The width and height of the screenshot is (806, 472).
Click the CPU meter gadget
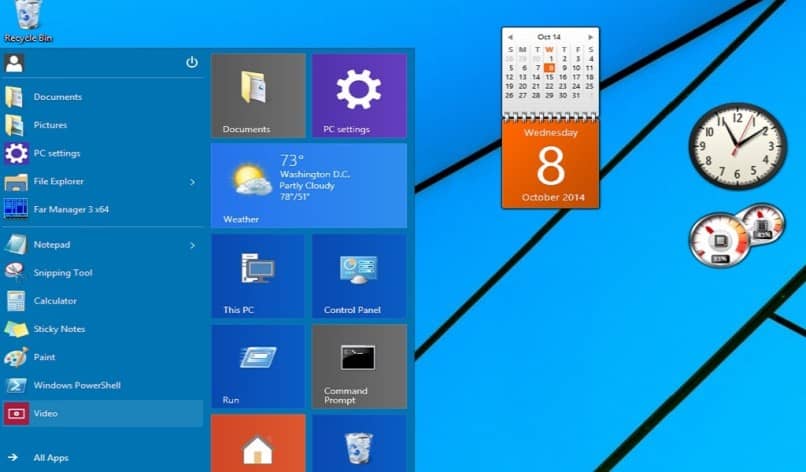(720, 240)
